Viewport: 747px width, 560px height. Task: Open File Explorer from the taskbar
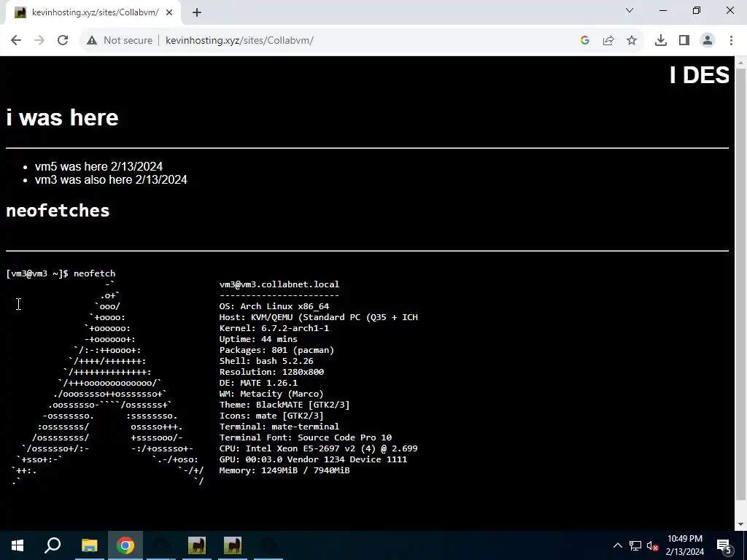89,545
